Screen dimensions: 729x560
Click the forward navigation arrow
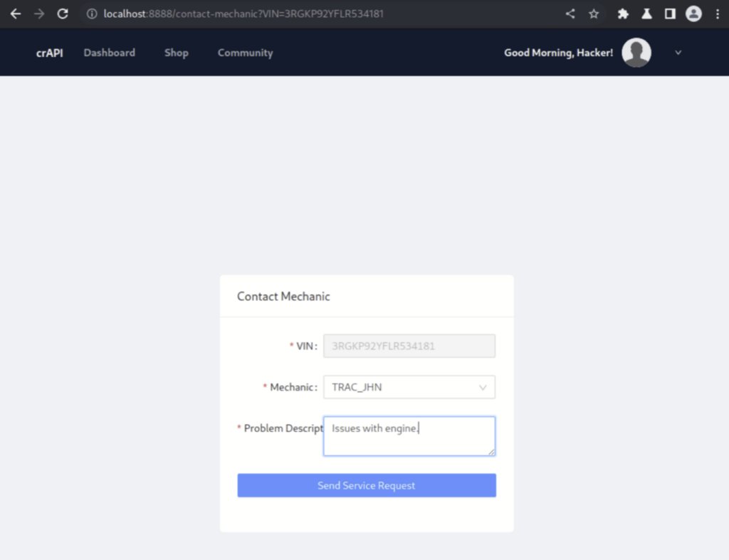coord(39,13)
